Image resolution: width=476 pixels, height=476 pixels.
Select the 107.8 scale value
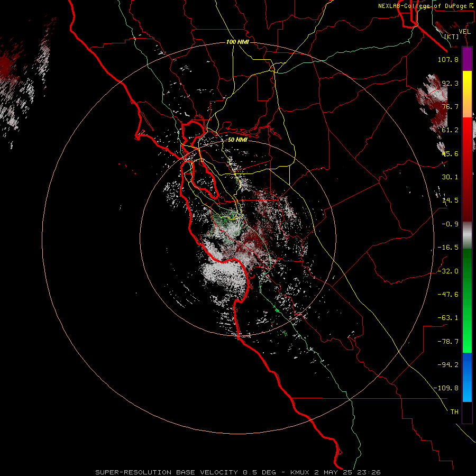click(448, 59)
